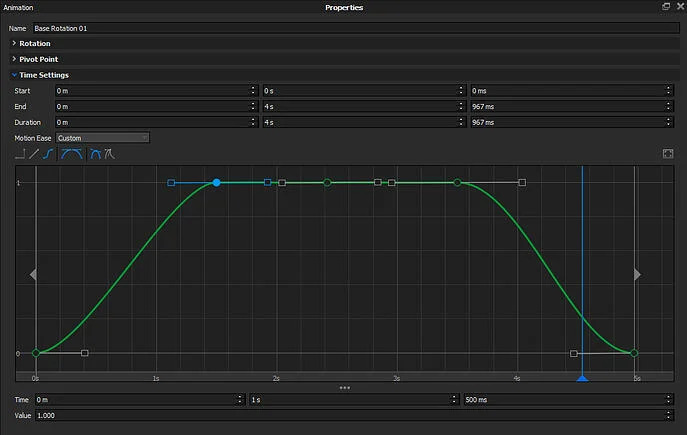Click the three-dot resize handle below the graph
This screenshot has width=687, height=435.
click(x=344, y=388)
